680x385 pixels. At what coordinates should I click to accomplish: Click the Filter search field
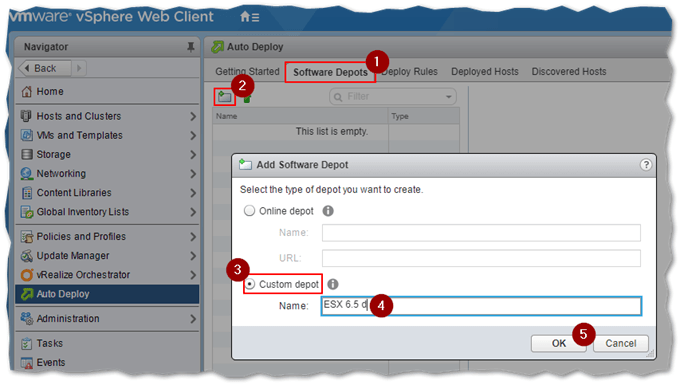(x=392, y=96)
